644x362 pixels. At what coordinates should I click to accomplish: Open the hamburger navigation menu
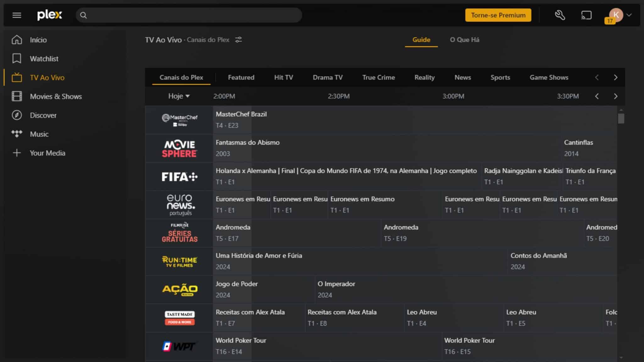coord(17,15)
